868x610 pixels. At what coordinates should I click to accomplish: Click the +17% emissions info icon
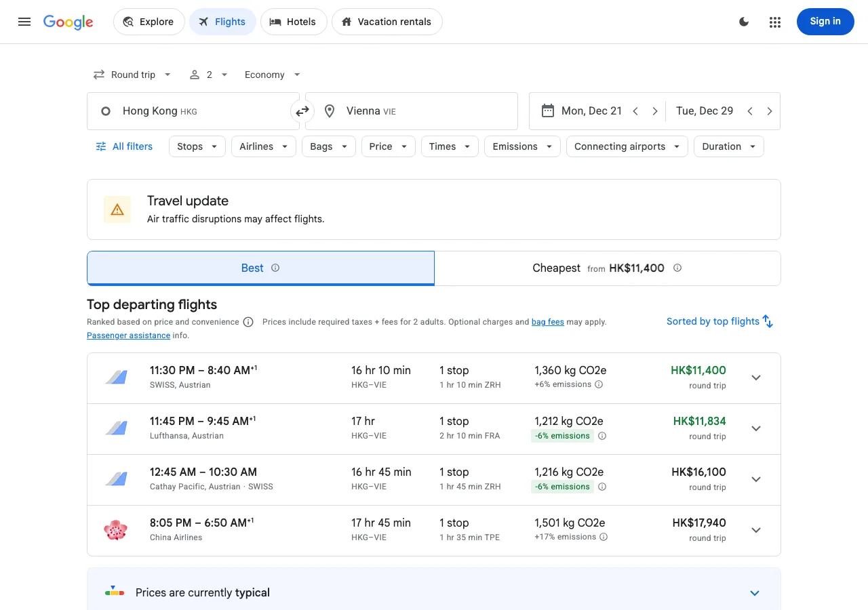pyautogui.click(x=604, y=537)
